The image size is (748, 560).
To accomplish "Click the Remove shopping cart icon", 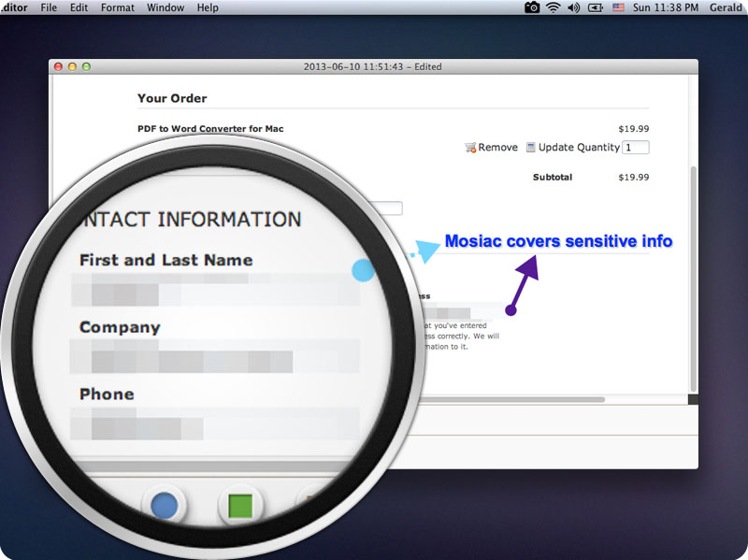I will click(x=470, y=148).
